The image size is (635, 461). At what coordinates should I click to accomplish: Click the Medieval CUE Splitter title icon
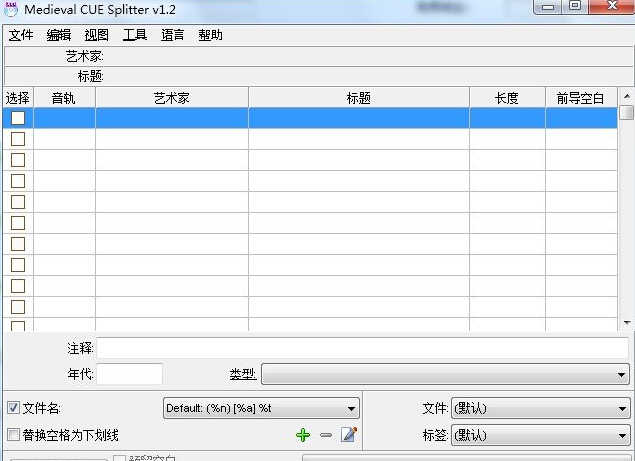[11, 9]
